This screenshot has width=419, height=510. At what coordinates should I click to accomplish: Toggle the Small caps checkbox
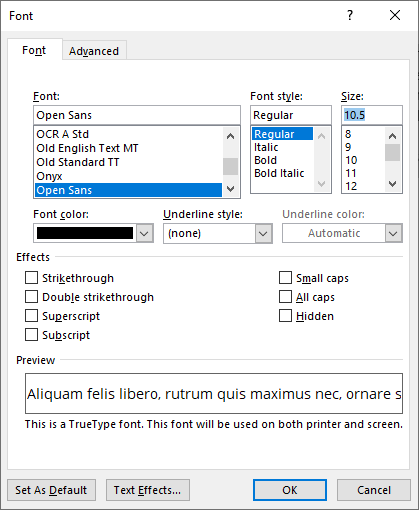[x=285, y=278]
